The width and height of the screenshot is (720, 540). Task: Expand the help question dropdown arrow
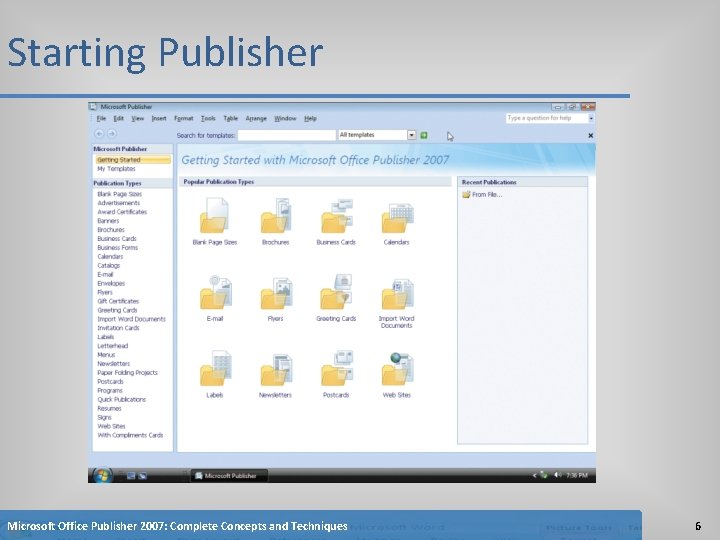(x=591, y=118)
